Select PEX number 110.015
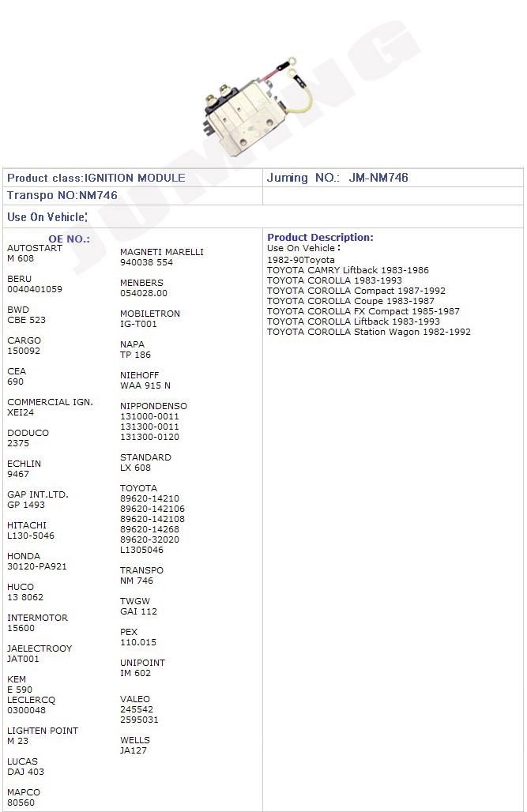527x812 pixels. coord(138,642)
